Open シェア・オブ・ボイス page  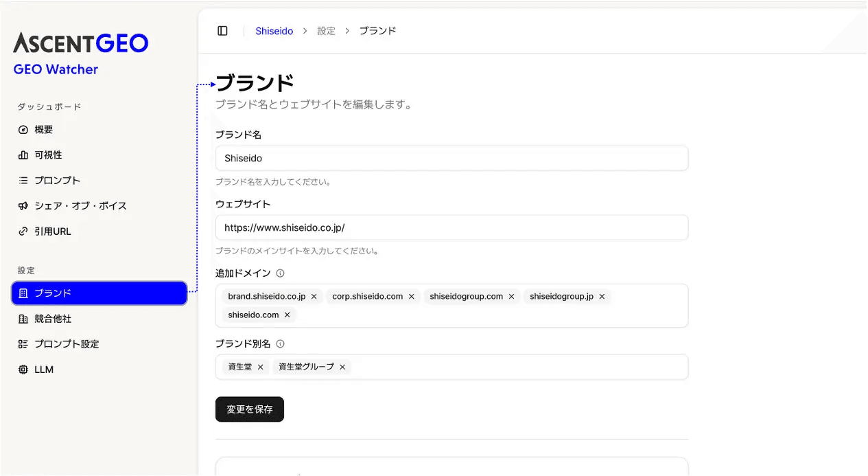tap(99, 206)
